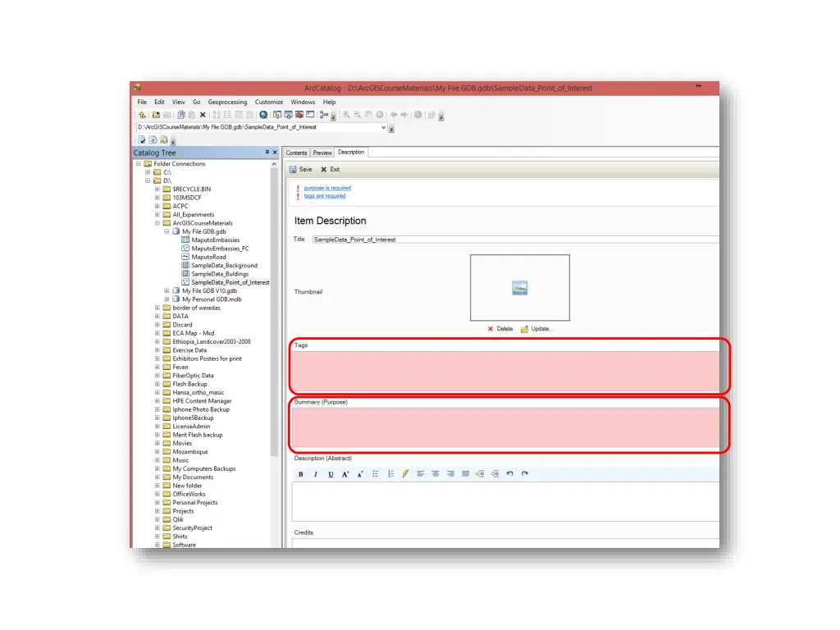
Task: Click the 'tags are required' link
Action: point(325,196)
